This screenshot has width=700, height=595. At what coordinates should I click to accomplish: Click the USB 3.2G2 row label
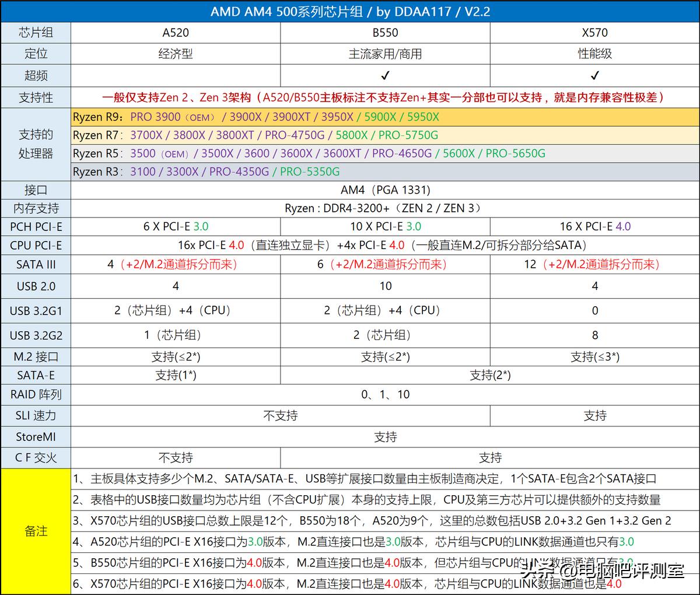point(36,335)
